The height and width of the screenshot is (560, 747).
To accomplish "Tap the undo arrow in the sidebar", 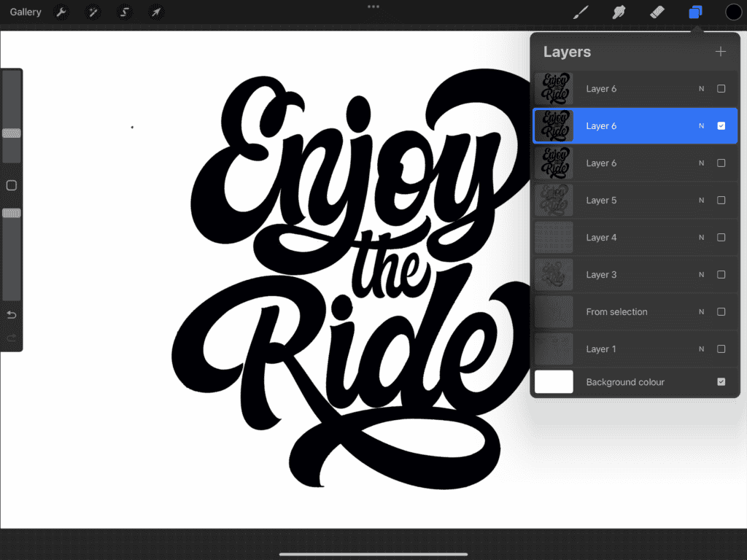I will click(x=11, y=314).
